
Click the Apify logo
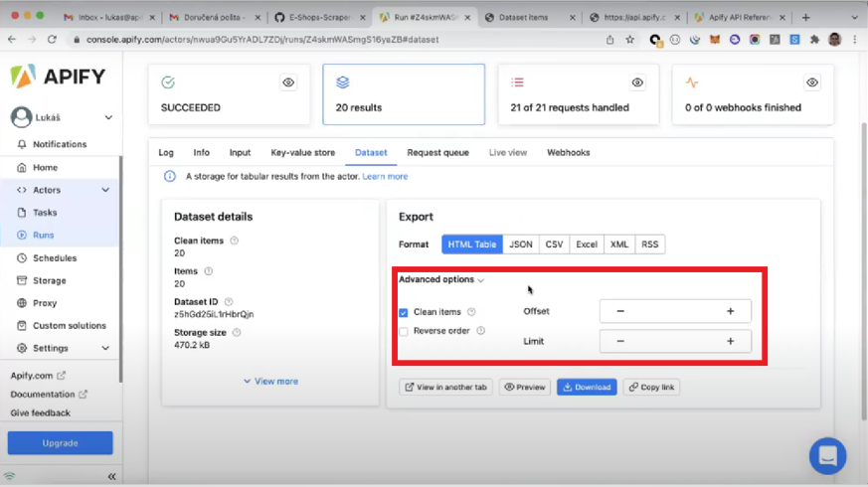(x=58, y=77)
